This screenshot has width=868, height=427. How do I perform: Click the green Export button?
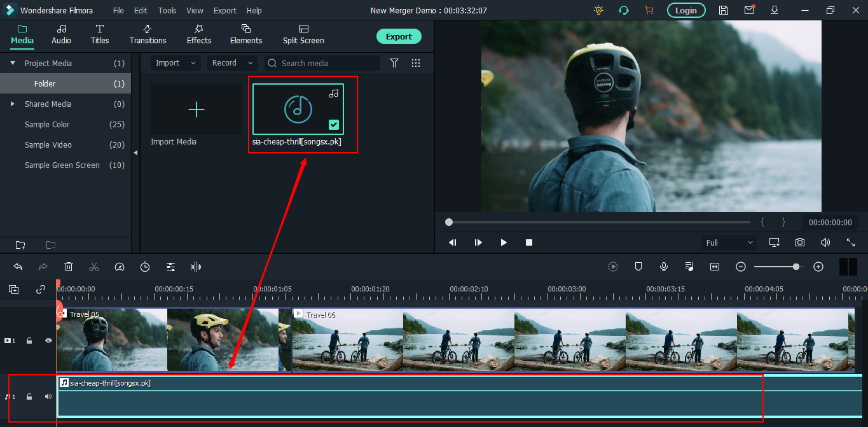(399, 36)
